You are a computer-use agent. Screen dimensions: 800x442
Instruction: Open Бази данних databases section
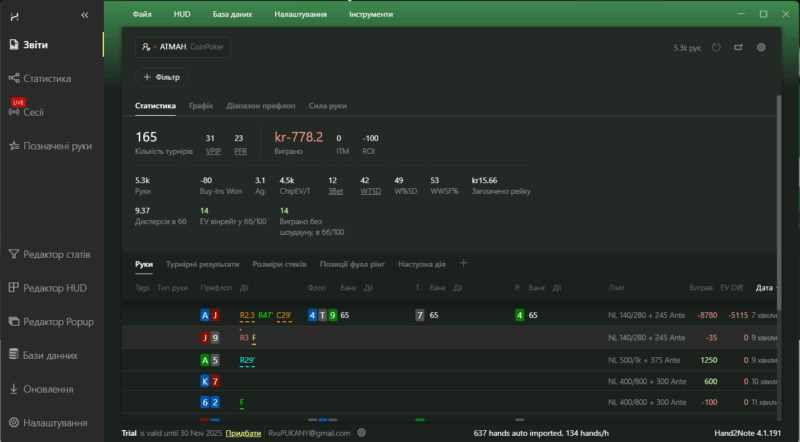tap(50, 355)
